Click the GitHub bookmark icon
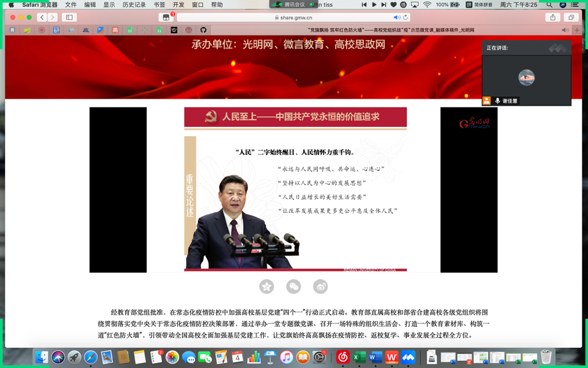The height and width of the screenshot is (368, 588). tap(203, 30)
